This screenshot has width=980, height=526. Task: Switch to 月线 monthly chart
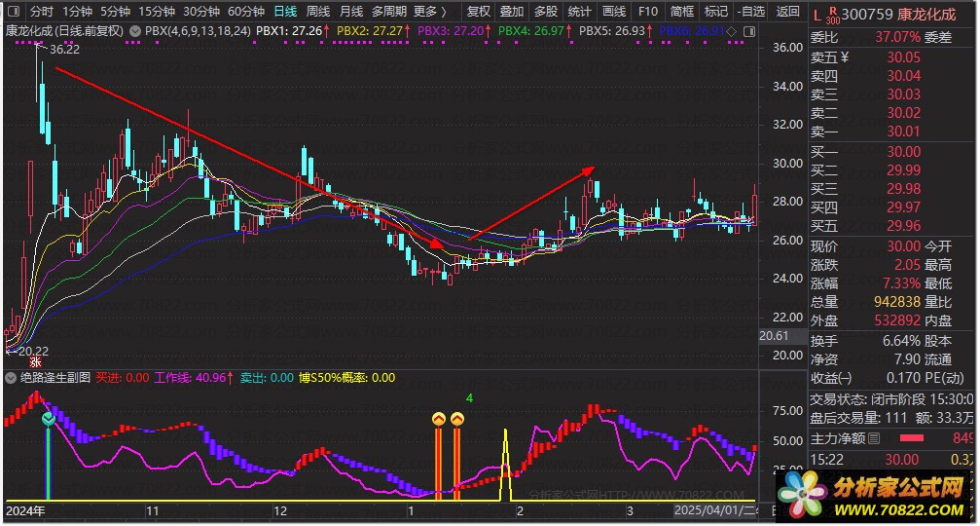coord(351,12)
